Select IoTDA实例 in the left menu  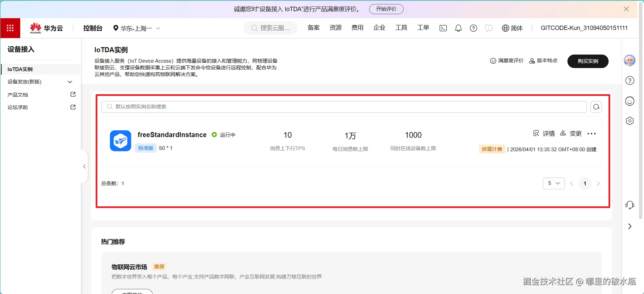20,69
